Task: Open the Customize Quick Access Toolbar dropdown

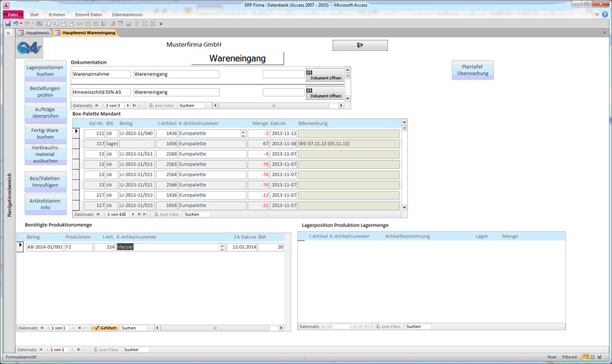Action: pyautogui.click(x=161, y=24)
